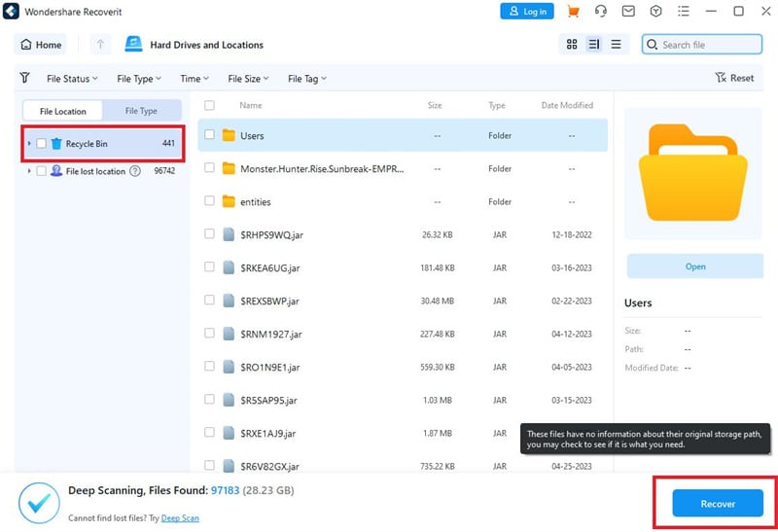The width and height of the screenshot is (778, 532).
Task: Click the $RKEA6UG.jar file icon
Action: (x=229, y=268)
